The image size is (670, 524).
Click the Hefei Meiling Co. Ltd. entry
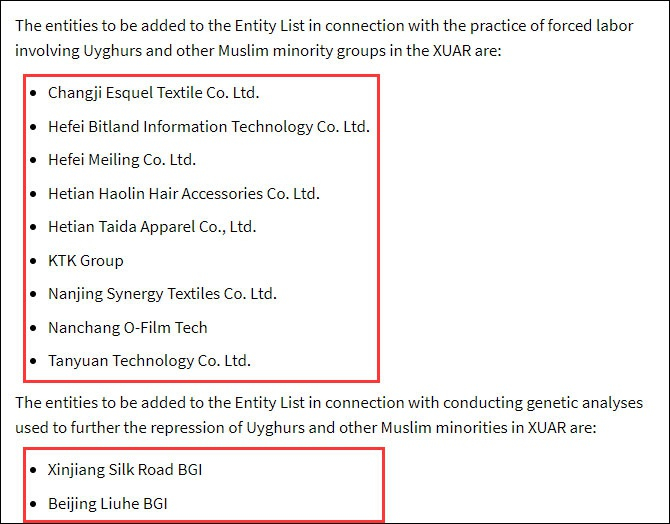pyautogui.click(x=122, y=160)
